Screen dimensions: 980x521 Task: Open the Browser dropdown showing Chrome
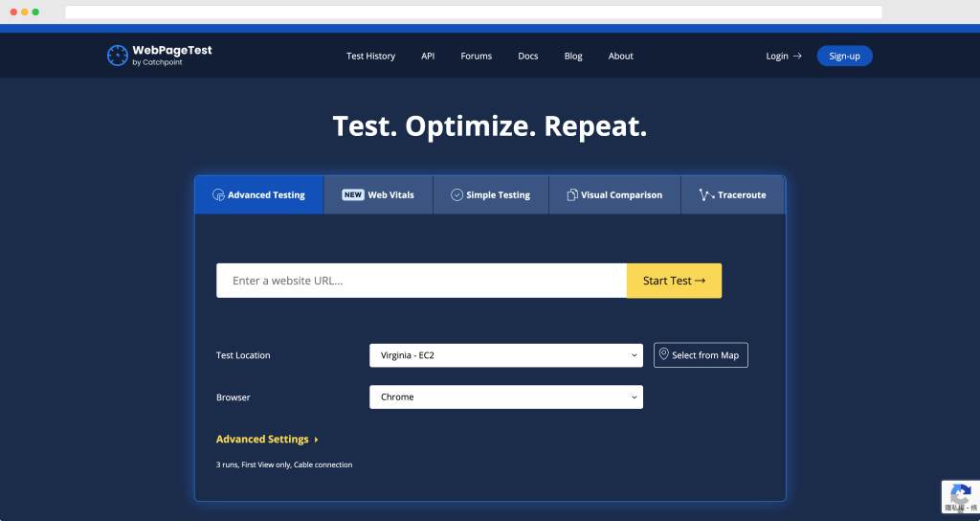(x=506, y=397)
